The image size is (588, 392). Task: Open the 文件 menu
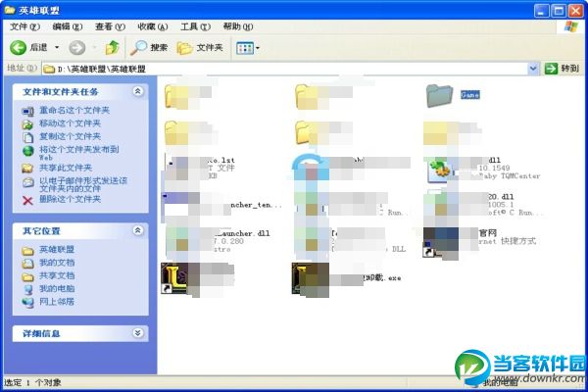click(24, 26)
